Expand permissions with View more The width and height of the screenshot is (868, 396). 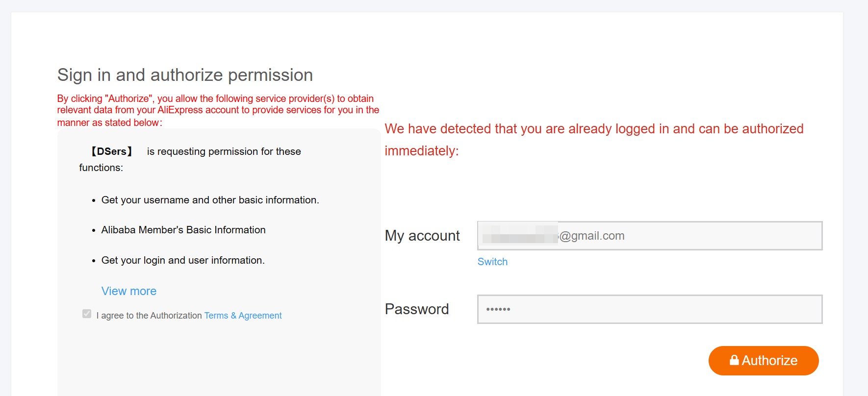pyautogui.click(x=128, y=291)
